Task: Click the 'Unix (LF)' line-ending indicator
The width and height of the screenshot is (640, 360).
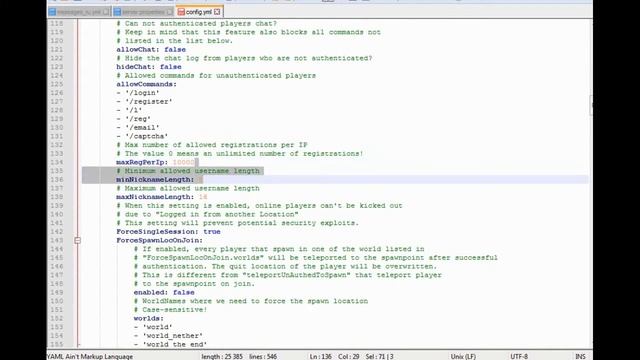Action: [463, 356]
